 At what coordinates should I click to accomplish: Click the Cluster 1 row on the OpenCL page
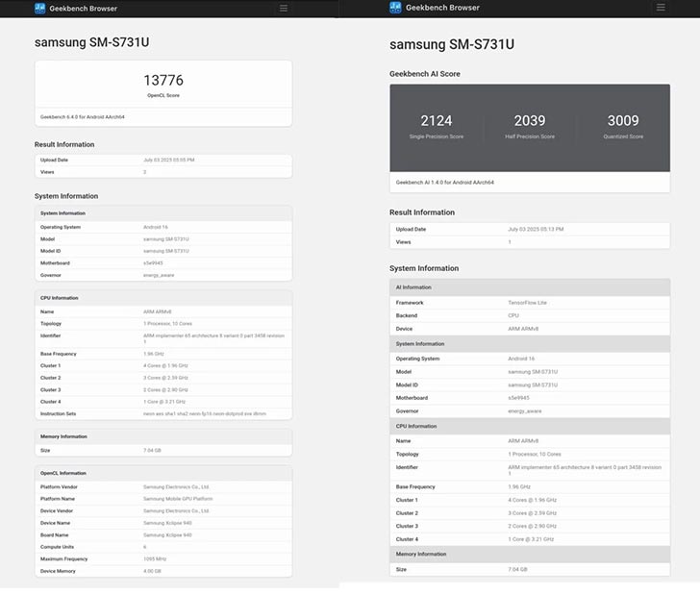[163, 365]
